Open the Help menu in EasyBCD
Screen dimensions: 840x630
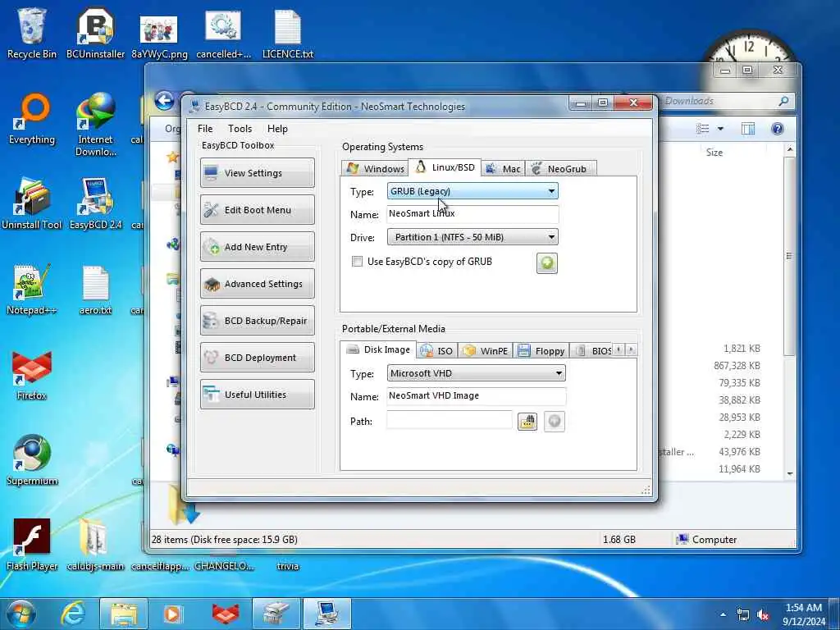click(277, 129)
